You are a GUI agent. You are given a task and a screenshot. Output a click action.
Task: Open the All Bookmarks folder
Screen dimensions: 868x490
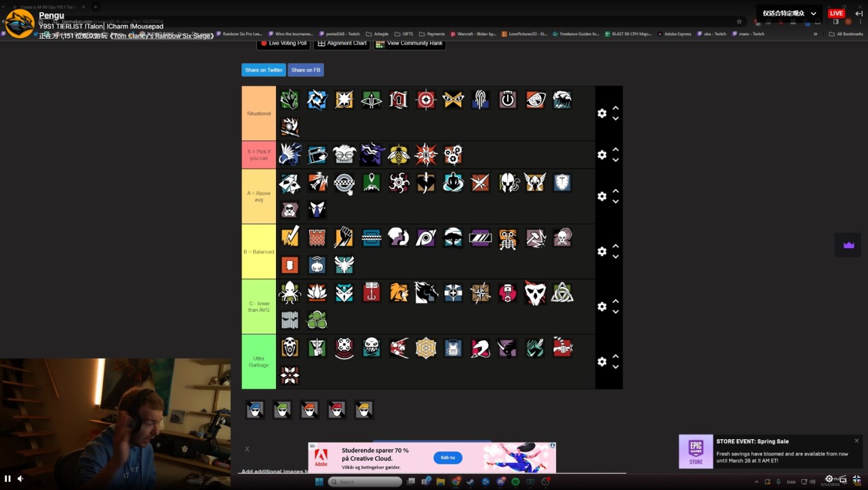(846, 34)
